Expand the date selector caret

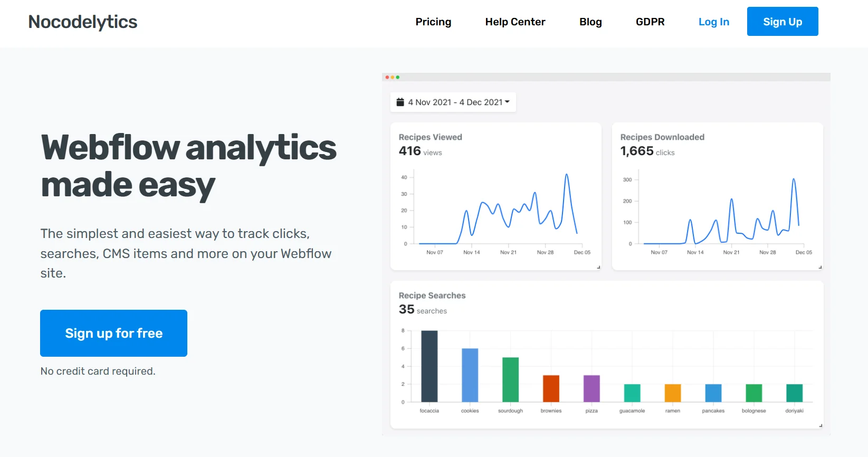coord(507,102)
